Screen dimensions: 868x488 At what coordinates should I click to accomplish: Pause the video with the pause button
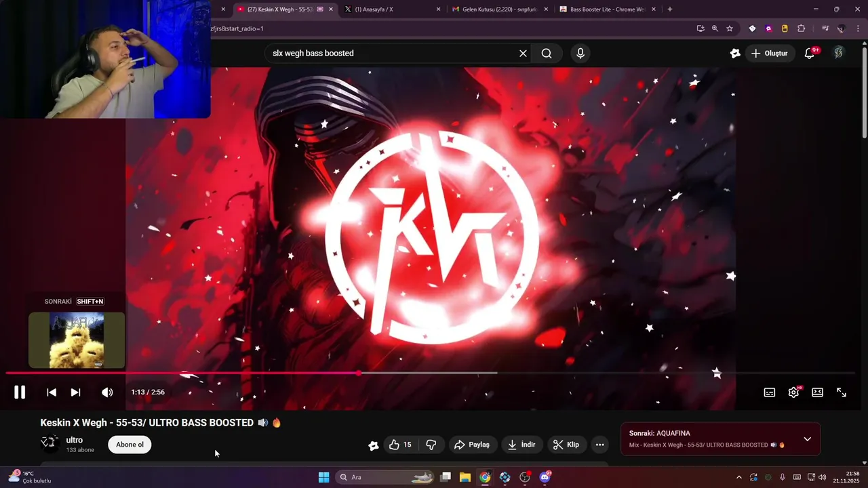tap(20, 392)
